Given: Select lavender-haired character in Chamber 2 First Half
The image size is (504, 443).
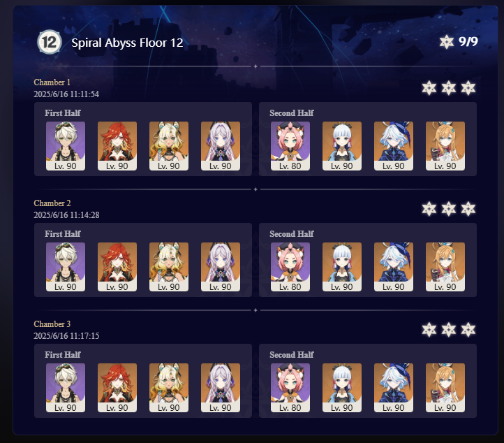Looking at the screenshot, I should tap(221, 267).
